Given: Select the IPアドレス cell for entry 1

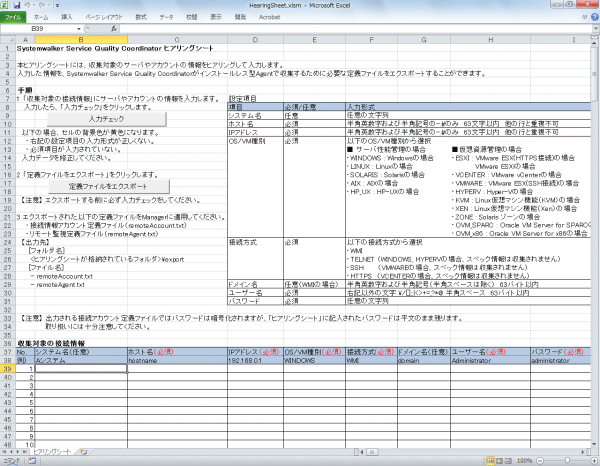Looking at the screenshot, I should click(x=255, y=369).
